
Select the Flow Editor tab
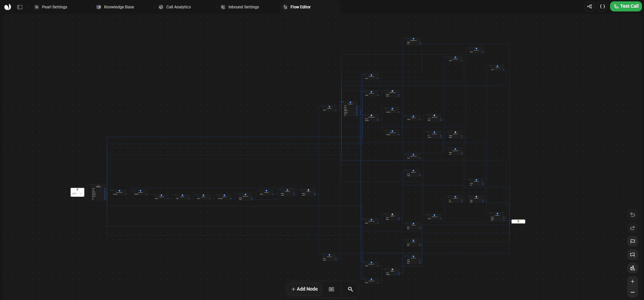297,7
